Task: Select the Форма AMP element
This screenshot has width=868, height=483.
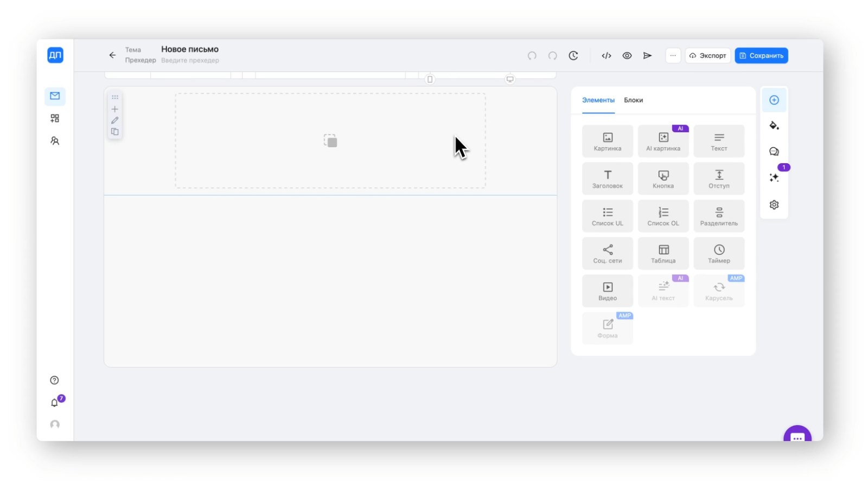Action: tap(607, 328)
